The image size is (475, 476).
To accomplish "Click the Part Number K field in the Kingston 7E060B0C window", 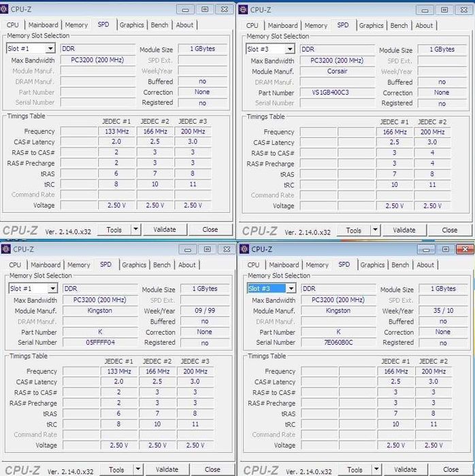I will click(338, 332).
